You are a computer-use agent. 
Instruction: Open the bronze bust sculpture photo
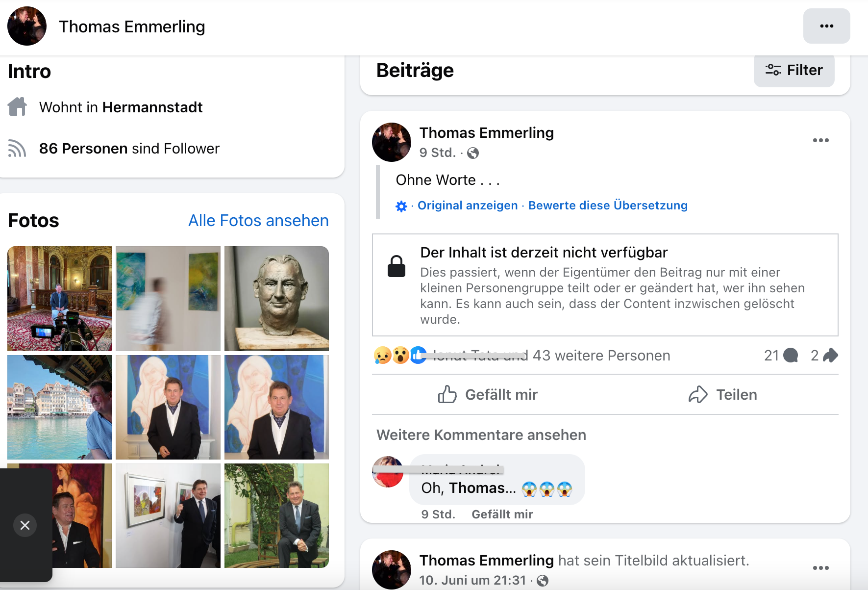[276, 298]
